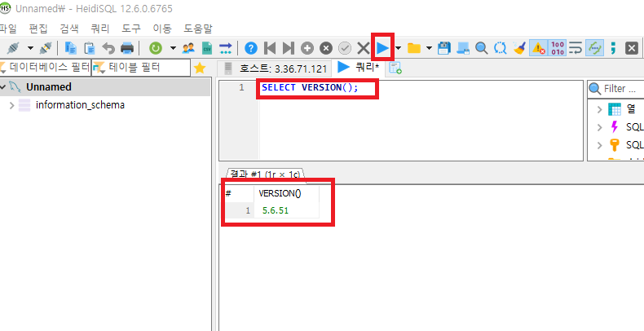Screen dimensions: 644x331
Task: Click the Undo arrow icon
Action: click(x=108, y=48)
